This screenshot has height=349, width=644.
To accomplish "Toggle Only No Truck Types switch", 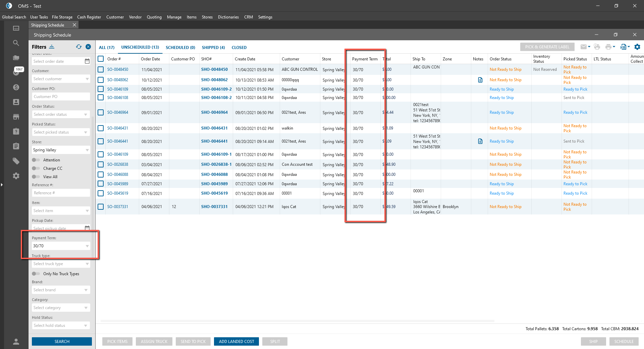I will tap(36, 274).
